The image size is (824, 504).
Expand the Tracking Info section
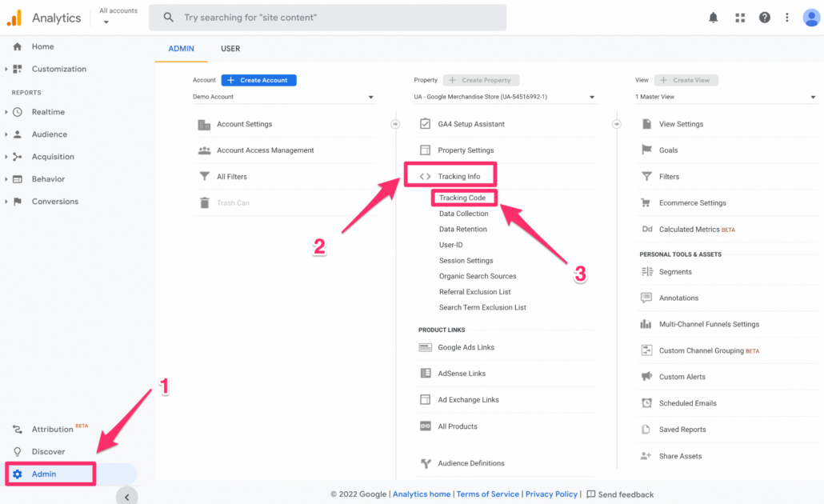458,176
